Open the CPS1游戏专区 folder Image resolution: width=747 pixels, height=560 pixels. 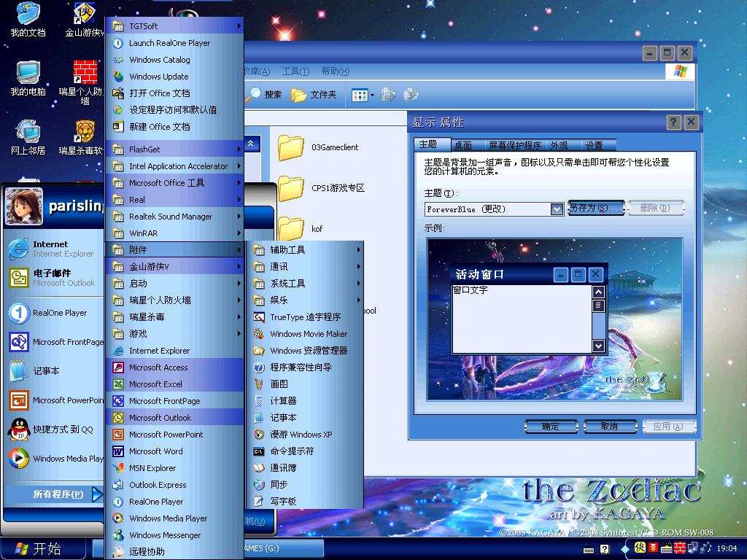pyautogui.click(x=322, y=187)
